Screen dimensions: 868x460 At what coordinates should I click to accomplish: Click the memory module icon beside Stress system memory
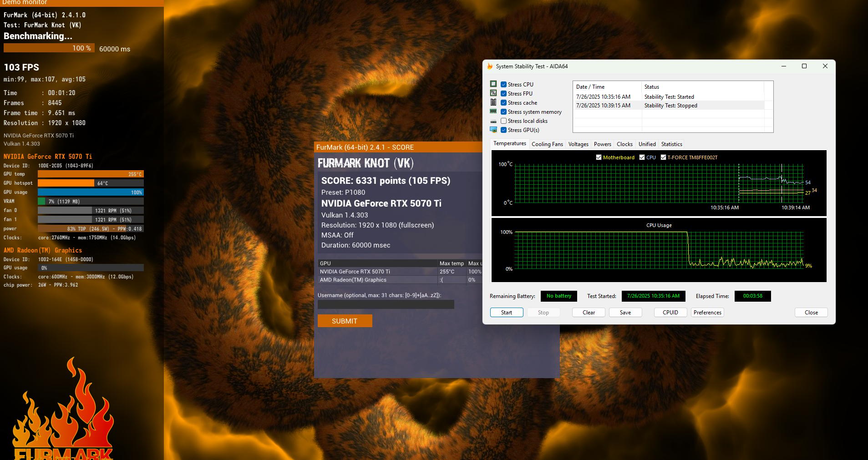point(493,111)
